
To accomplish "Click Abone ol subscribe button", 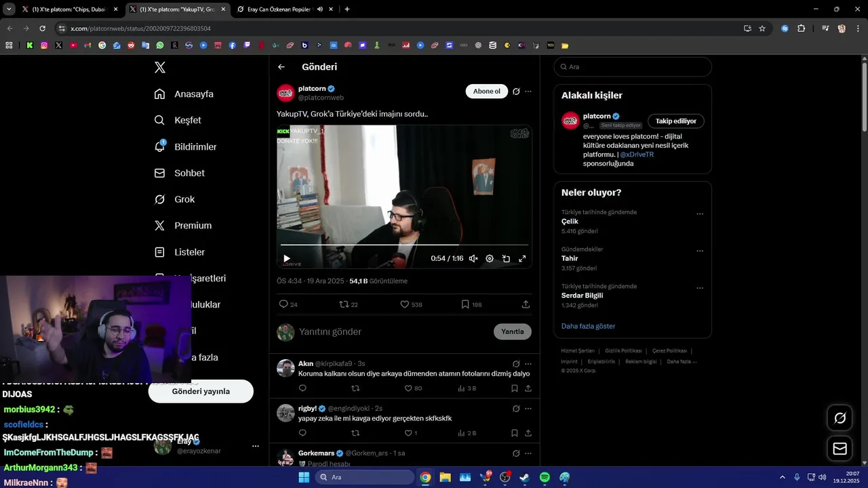I will 487,91.
